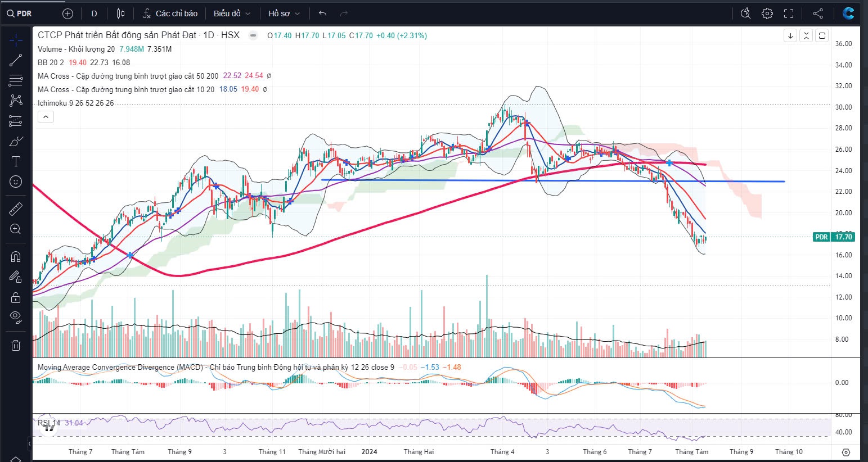This screenshot has width=868, height=462.
Task: Open the Fibonacci retracement tools
Action: pyautogui.click(x=16, y=80)
